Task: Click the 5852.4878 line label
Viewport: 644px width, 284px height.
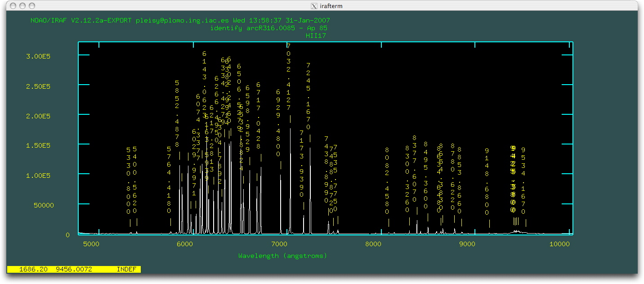Action: click(x=177, y=114)
